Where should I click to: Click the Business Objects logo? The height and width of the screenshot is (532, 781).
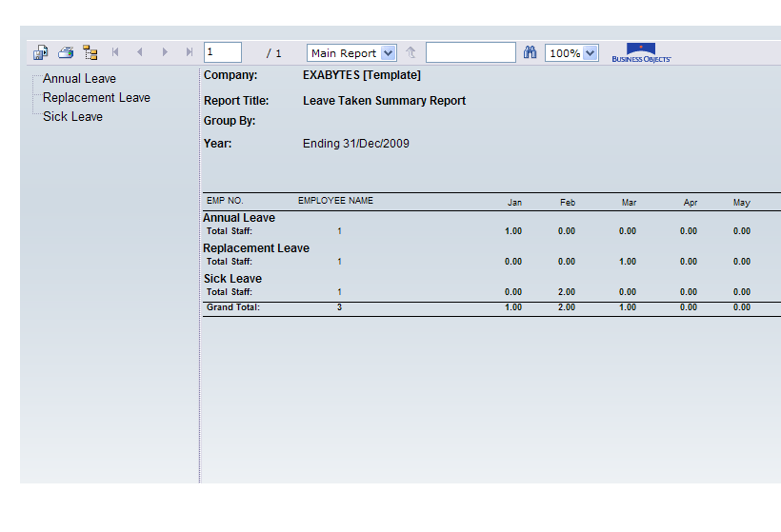641,53
